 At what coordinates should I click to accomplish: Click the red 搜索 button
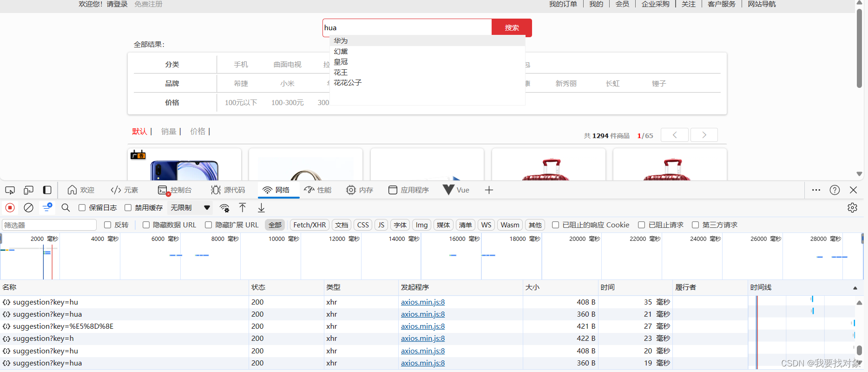point(512,28)
